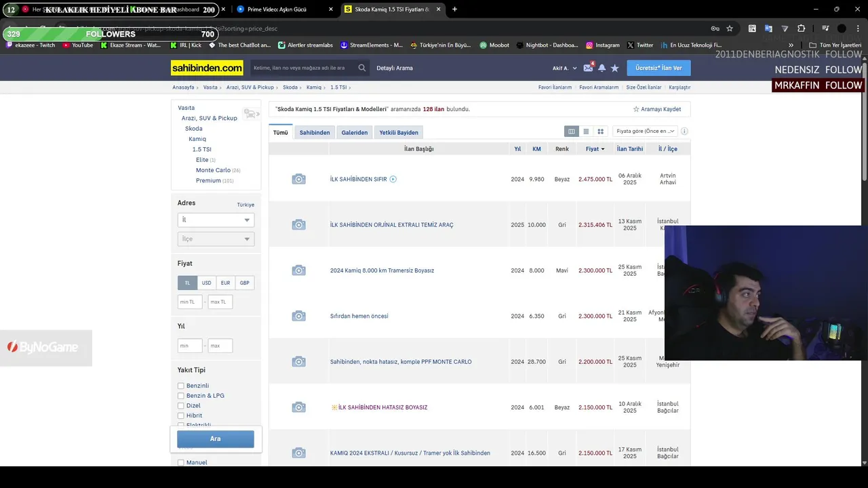
Task: Click the search magnifier icon in header
Action: (362, 68)
